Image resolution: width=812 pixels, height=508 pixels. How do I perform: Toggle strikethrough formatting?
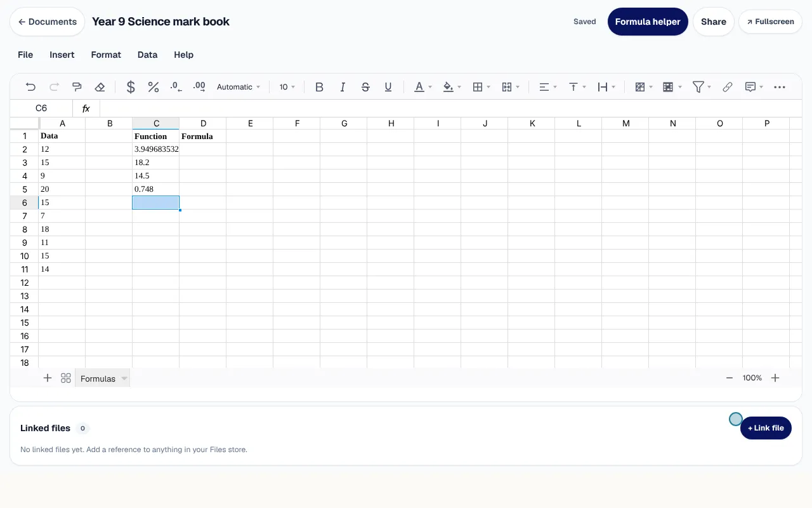pyautogui.click(x=365, y=87)
